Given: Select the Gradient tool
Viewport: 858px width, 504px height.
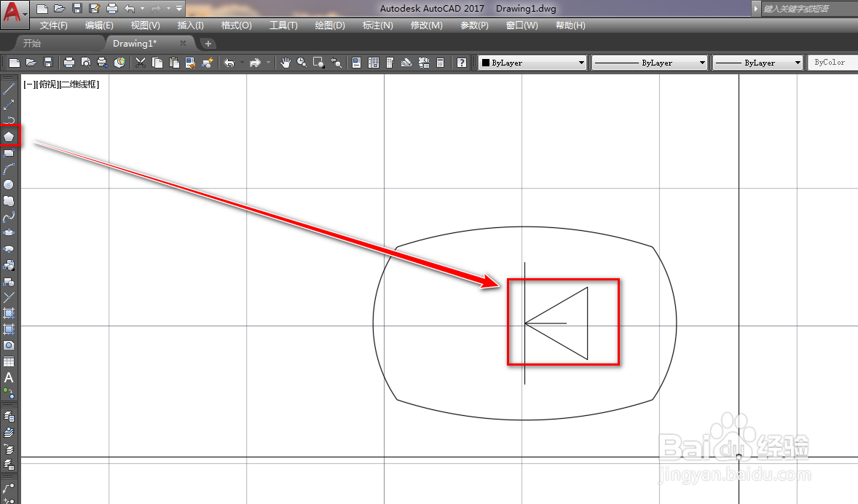Looking at the screenshot, I should 9,329.
